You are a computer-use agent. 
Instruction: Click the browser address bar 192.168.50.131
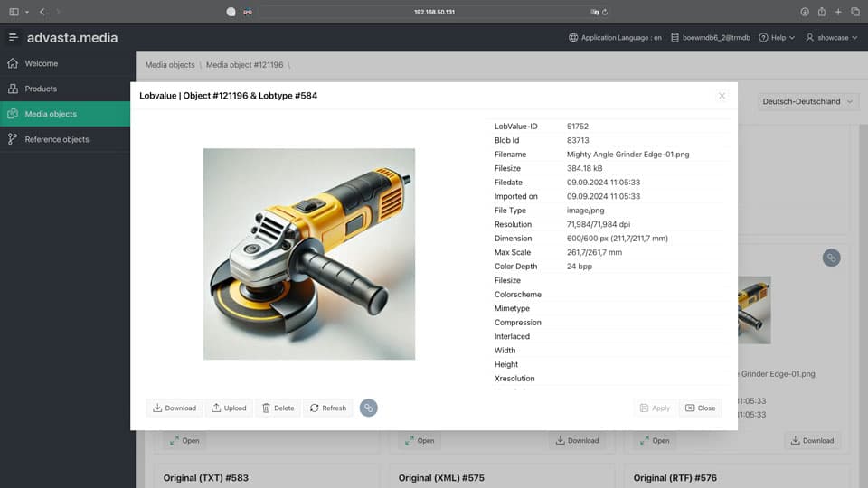coord(435,12)
